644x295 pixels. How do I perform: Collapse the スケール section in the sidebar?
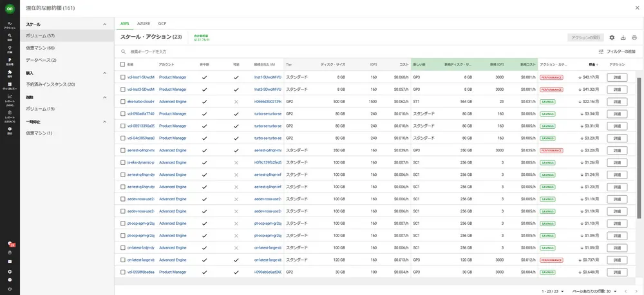tap(105, 24)
